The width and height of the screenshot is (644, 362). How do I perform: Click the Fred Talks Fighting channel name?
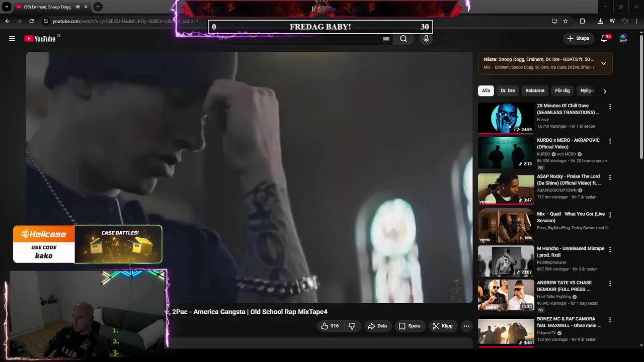coord(554,297)
